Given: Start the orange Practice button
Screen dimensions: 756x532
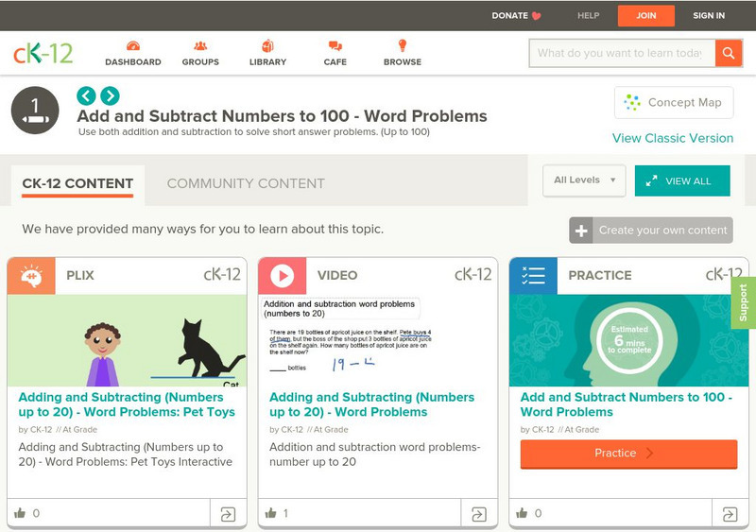Looking at the screenshot, I should tap(628, 454).
